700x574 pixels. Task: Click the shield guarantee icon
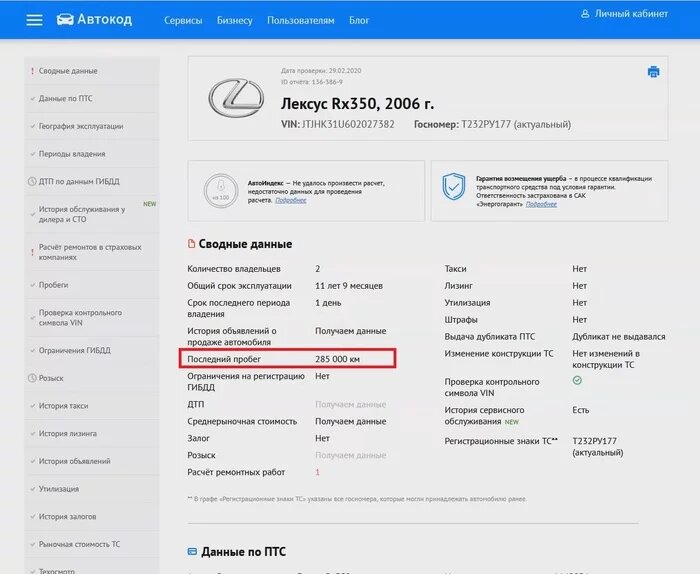pyautogui.click(x=454, y=186)
